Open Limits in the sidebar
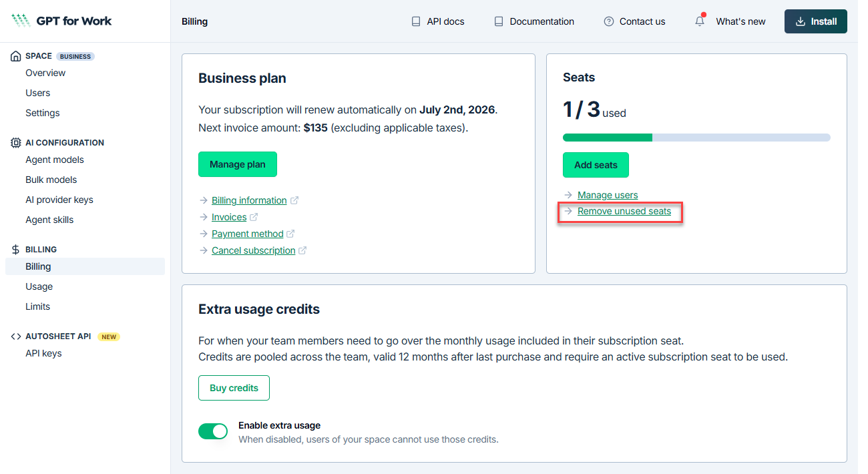Screen dimensions: 868x474 [38, 306]
